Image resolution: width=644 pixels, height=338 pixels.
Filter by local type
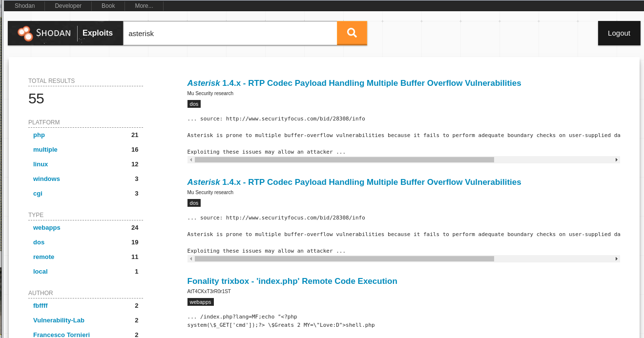[41, 272]
